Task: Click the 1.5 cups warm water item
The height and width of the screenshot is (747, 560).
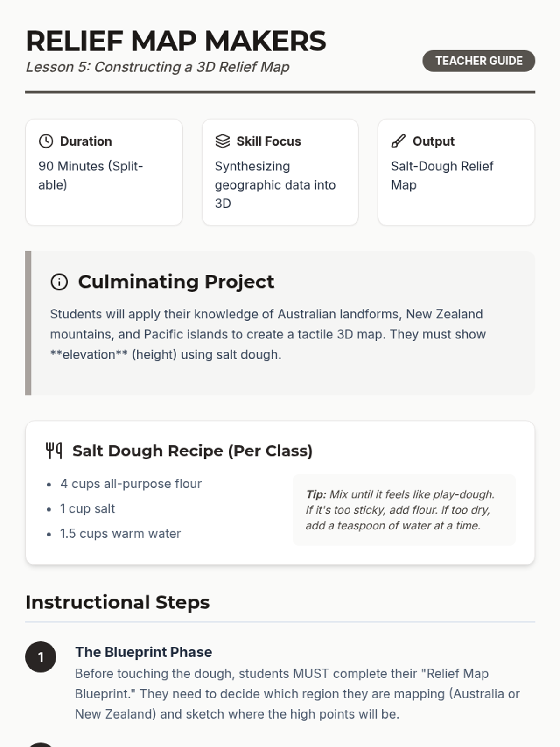Action: (120, 534)
